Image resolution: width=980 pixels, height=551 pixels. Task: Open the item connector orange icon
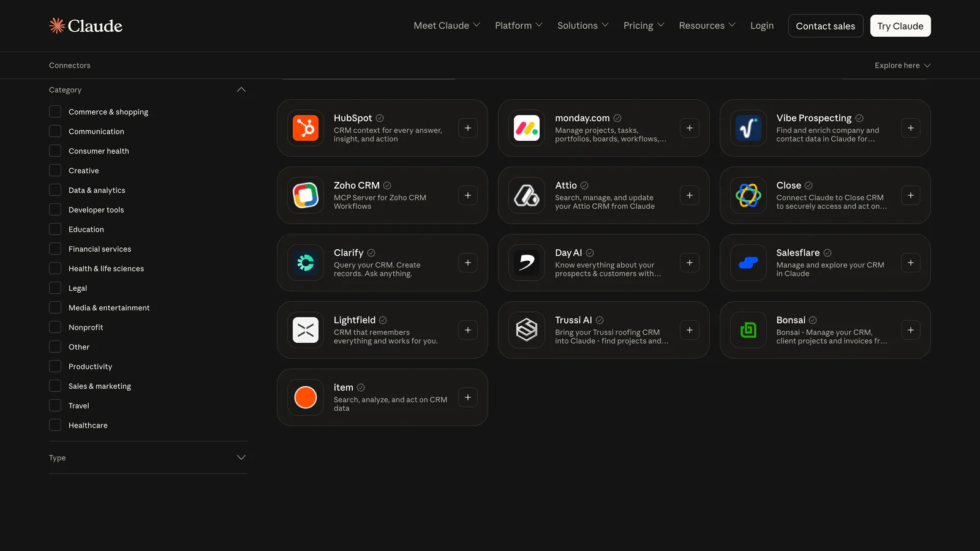point(306,397)
